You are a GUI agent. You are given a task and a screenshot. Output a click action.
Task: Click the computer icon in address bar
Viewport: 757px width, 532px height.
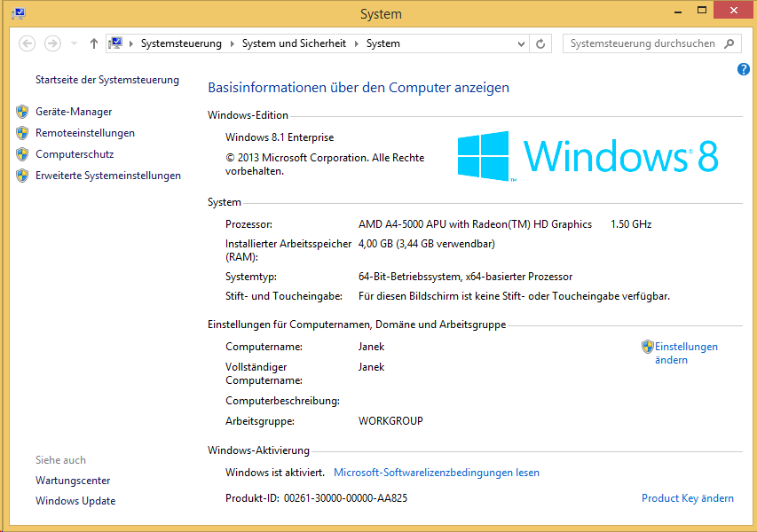pos(115,43)
